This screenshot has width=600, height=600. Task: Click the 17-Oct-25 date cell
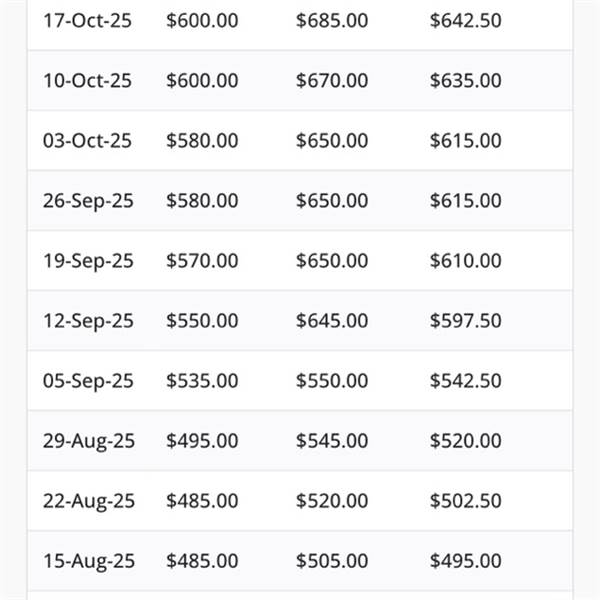87,20
